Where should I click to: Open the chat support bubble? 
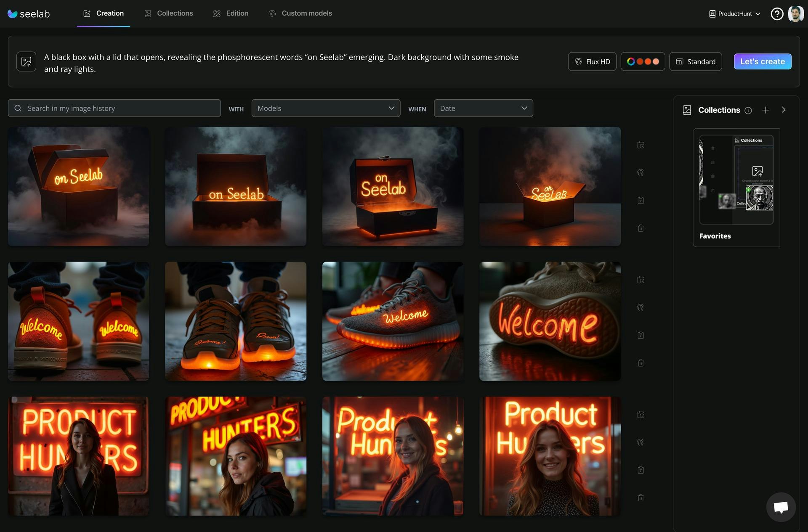click(781, 507)
